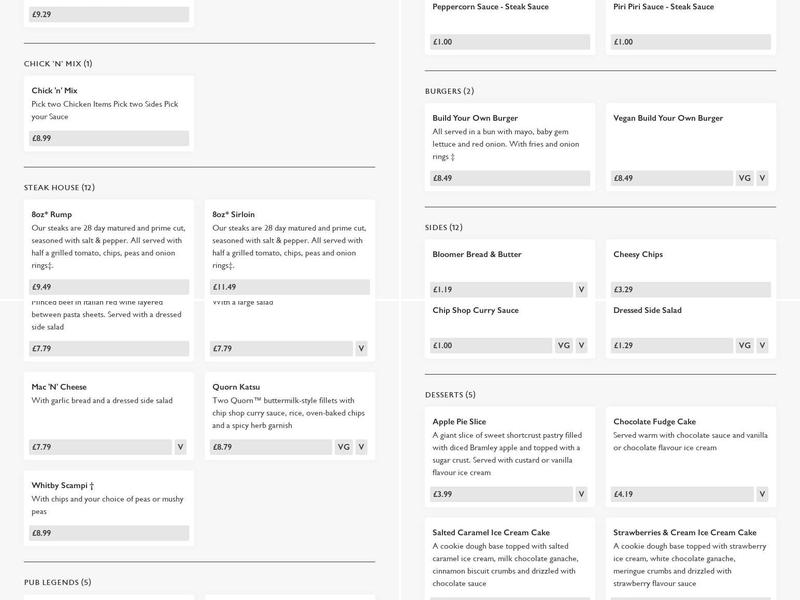Select the Pub Legends (5) category heading

tap(57, 582)
